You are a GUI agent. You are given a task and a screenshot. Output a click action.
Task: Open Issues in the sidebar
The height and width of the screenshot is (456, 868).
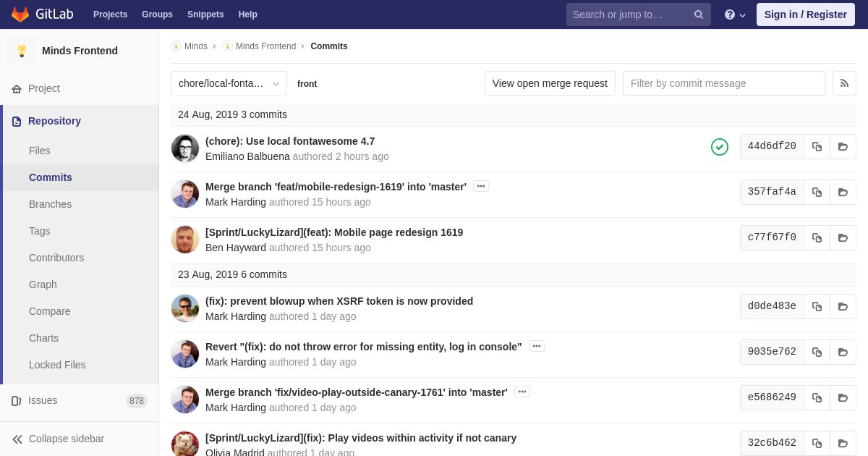click(x=43, y=400)
